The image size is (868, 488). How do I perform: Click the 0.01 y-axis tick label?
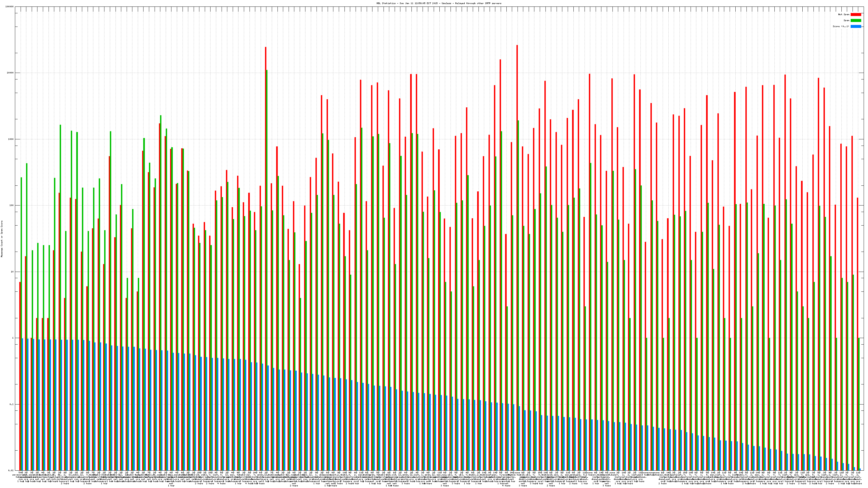point(11,470)
